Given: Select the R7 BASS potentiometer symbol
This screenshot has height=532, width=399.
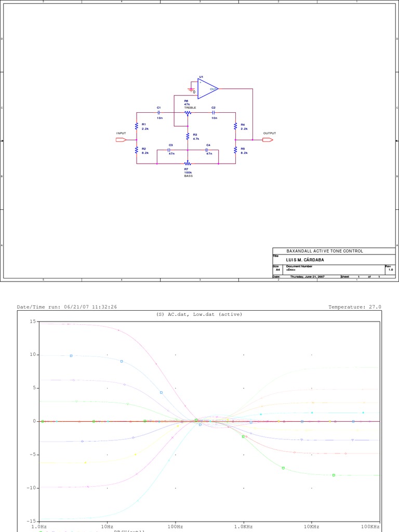Looking at the screenshot, I should click(x=188, y=164).
